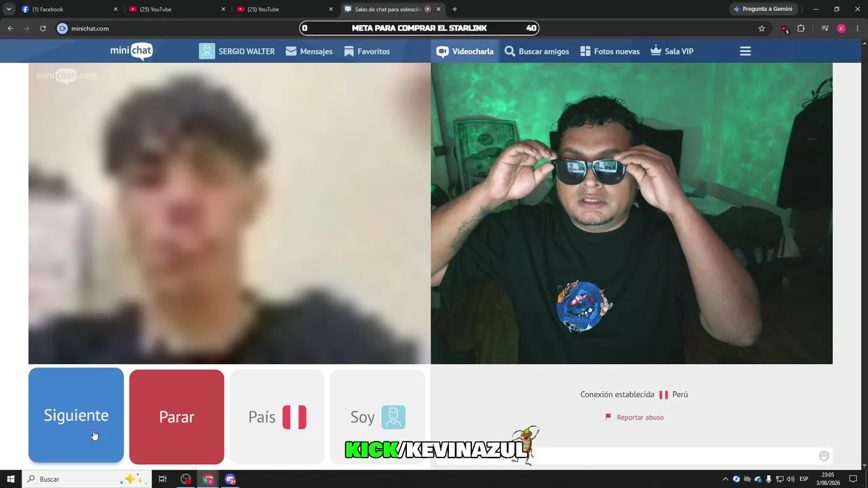The image size is (868, 488).
Task: Click the Reportar abuso link
Action: pyautogui.click(x=634, y=418)
